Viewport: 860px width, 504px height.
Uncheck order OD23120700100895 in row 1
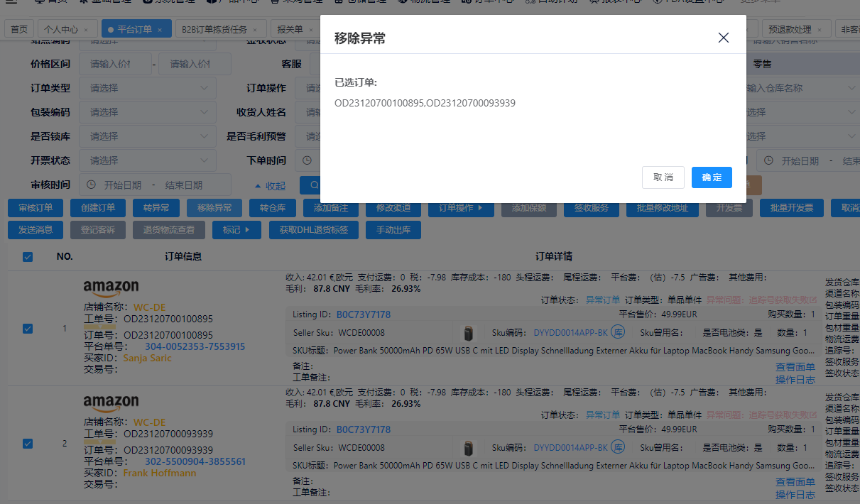click(x=27, y=328)
